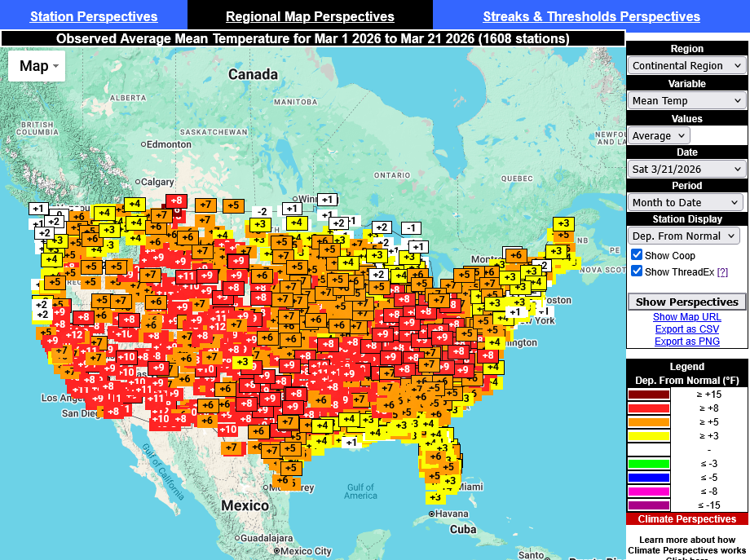Click the dark red ≥ +15 legend swatch
This screenshot has height=560, width=750.
pos(648,395)
